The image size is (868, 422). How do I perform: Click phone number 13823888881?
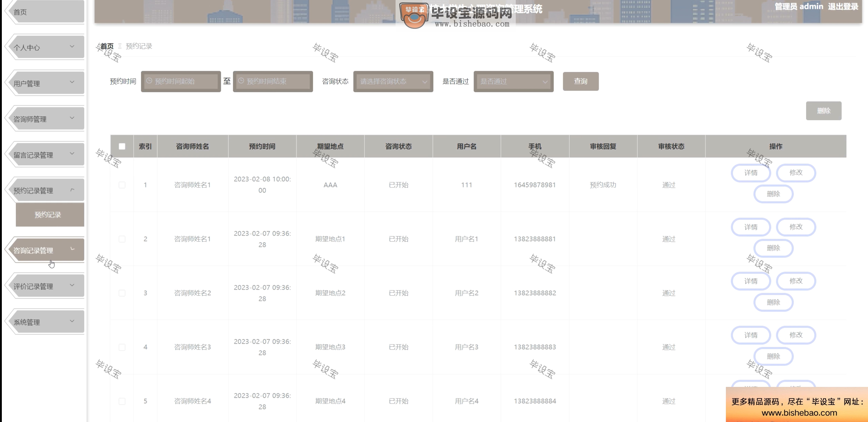click(535, 239)
